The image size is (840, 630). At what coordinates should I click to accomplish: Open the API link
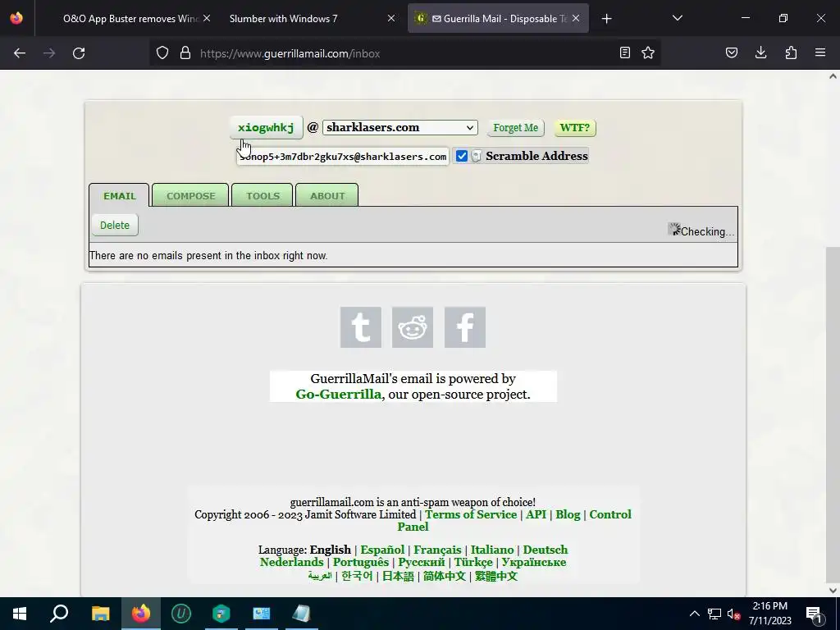click(536, 514)
